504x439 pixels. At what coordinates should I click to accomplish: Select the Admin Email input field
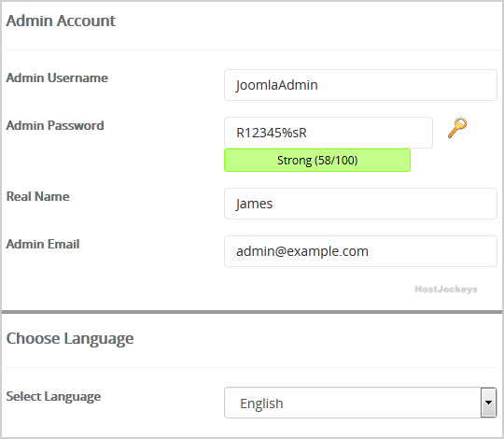360,251
